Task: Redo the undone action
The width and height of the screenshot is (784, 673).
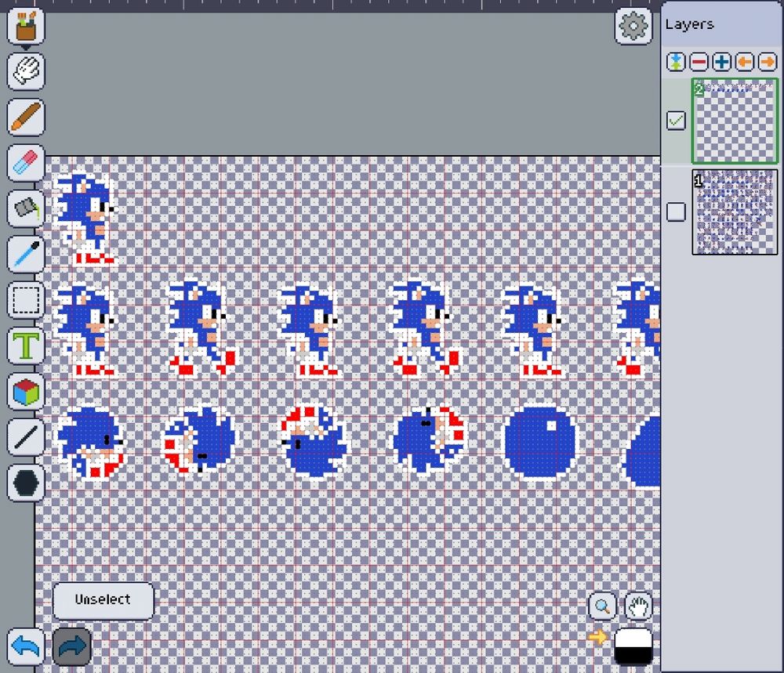Action: coord(71,647)
